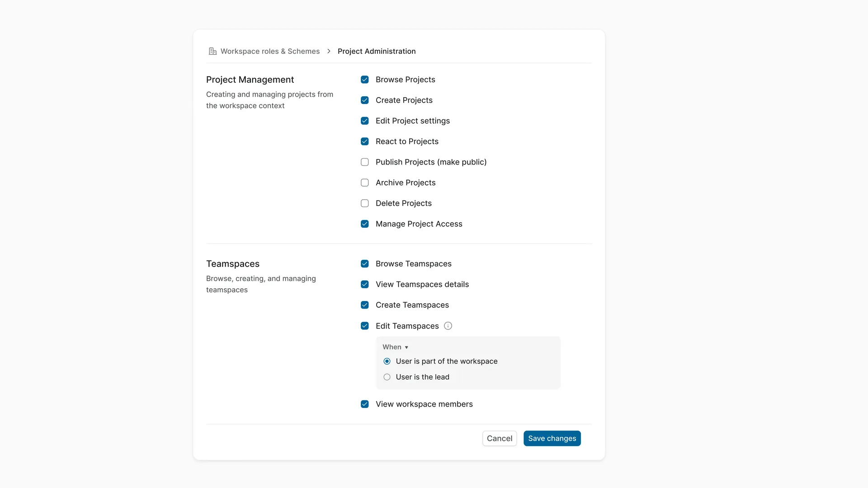Click the Cancel button
Screen dimensions: 868x488
(x=500, y=438)
